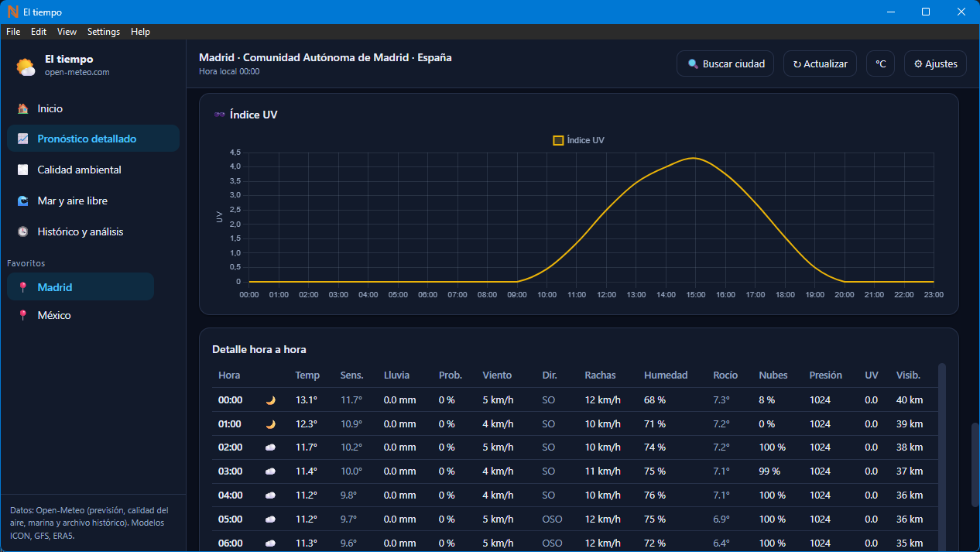This screenshot has height=552, width=980.
Task: Click the Prob. column header
Action: point(451,375)
